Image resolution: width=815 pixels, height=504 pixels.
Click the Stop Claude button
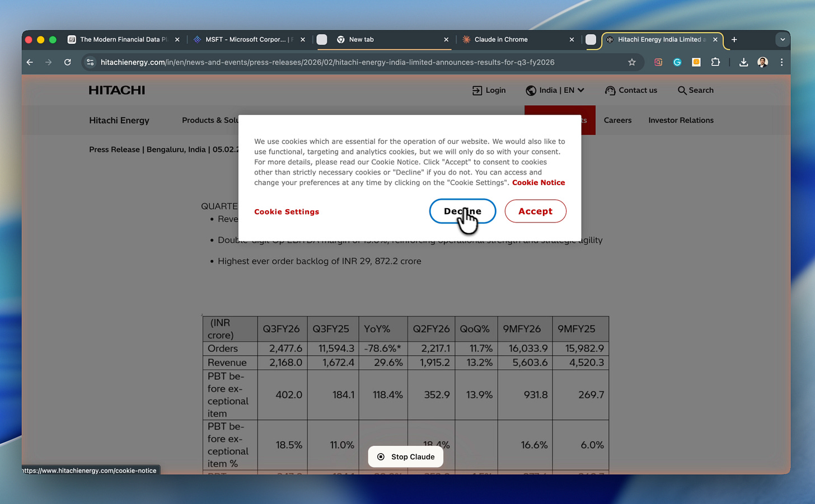pos(405,456)
